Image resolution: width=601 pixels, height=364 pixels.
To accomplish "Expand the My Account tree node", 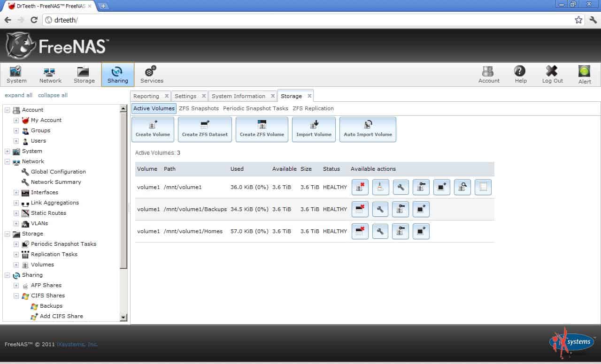I will point(16,121).
